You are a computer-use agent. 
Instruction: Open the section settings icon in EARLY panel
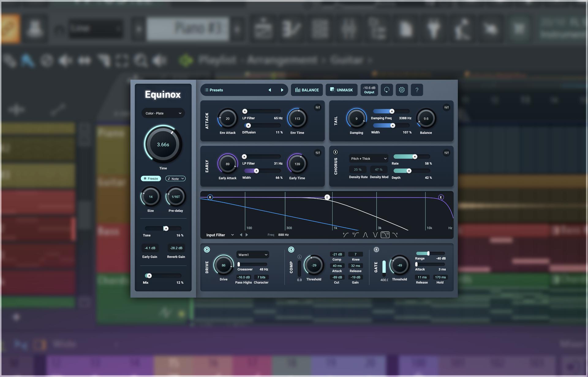[x=318, y=153]
